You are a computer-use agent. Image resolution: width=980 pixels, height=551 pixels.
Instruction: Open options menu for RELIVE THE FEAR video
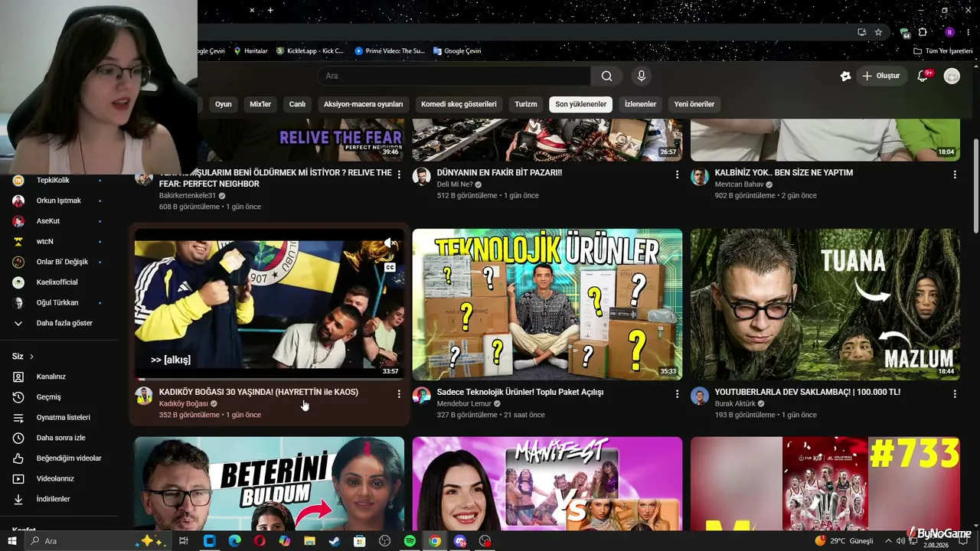click(399, 174)
